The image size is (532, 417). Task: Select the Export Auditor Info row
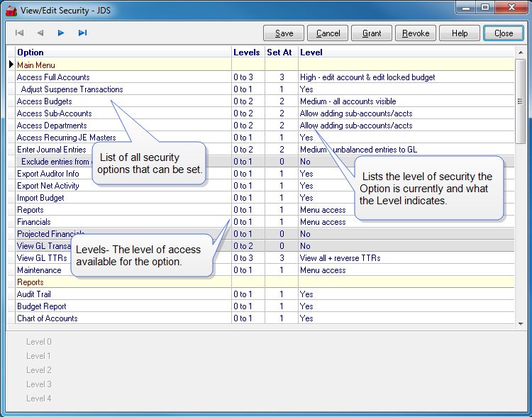(48, 174)
